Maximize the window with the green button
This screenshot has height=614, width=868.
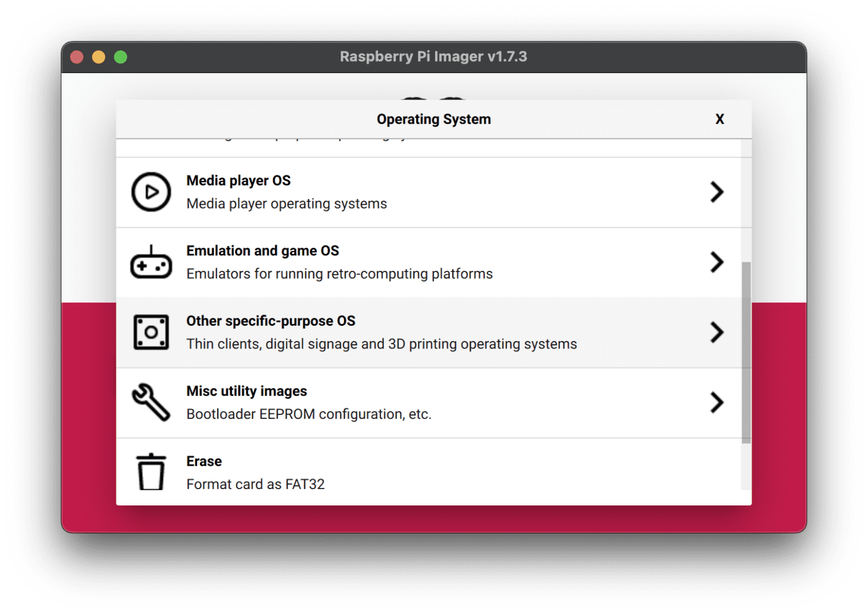[120, 57]
